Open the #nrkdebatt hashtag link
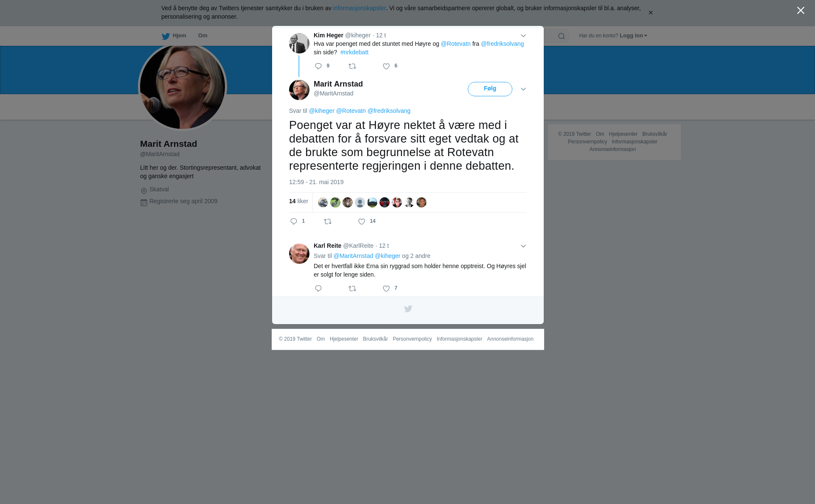815x504 pixels. (x=354, y=52)
